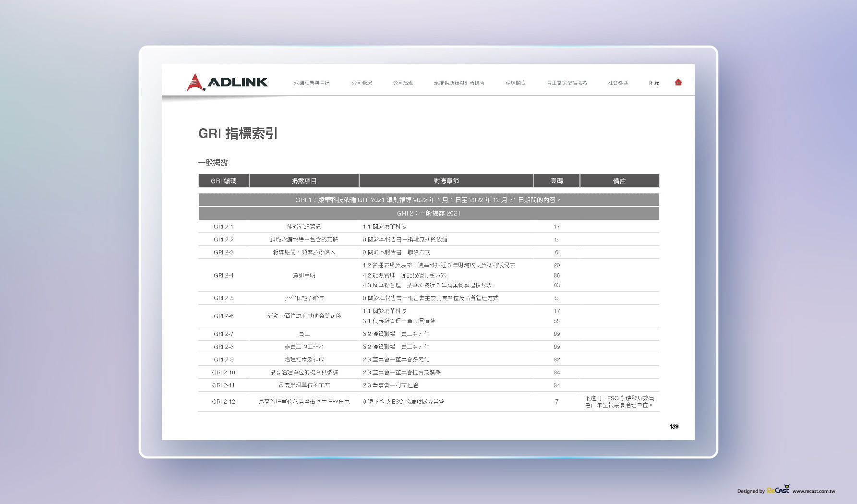
Task: Click the 一般揭露 section heading
Action: [213, 162]
